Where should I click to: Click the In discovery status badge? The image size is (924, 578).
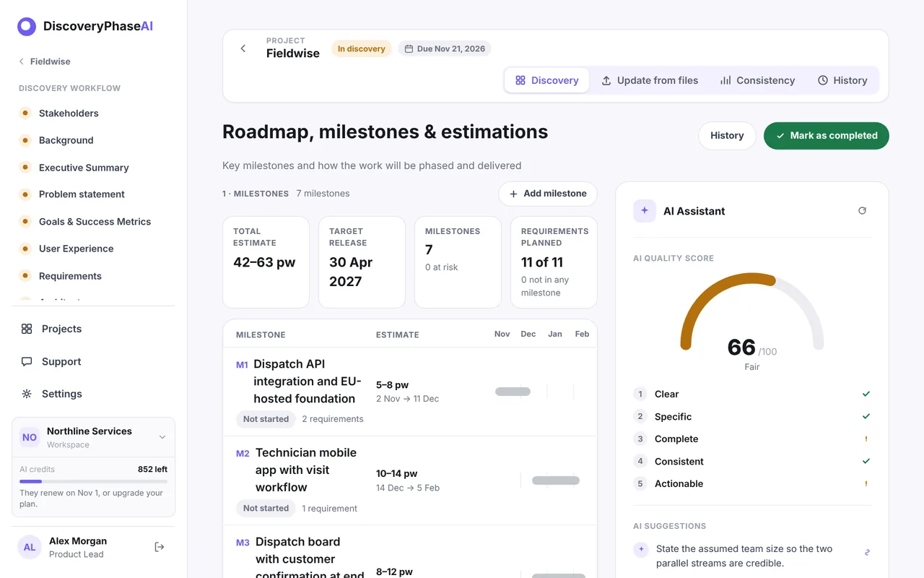[362, 49]
